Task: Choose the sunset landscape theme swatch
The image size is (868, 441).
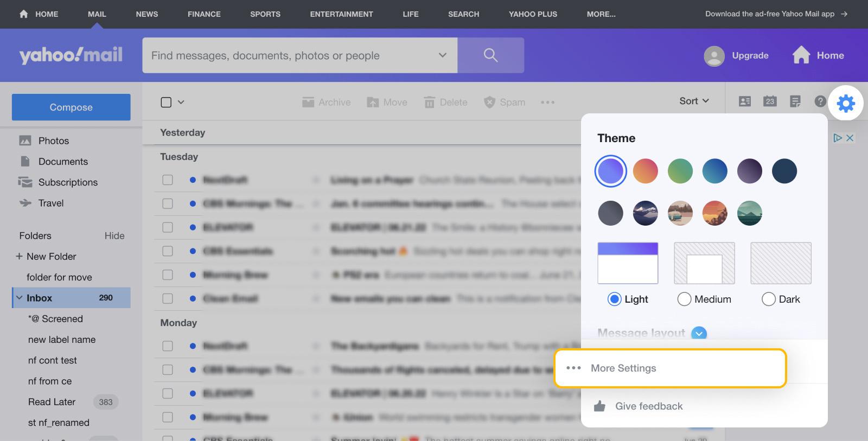Action: (x=714, y=213)
